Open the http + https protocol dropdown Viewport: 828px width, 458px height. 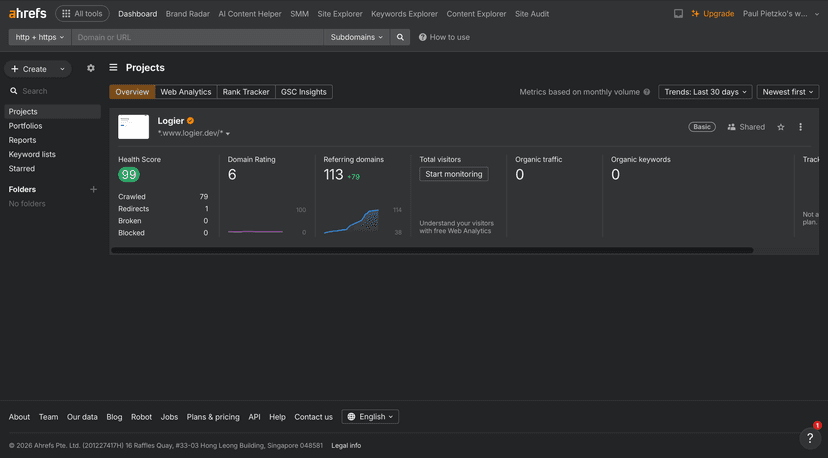coord(40,37)
